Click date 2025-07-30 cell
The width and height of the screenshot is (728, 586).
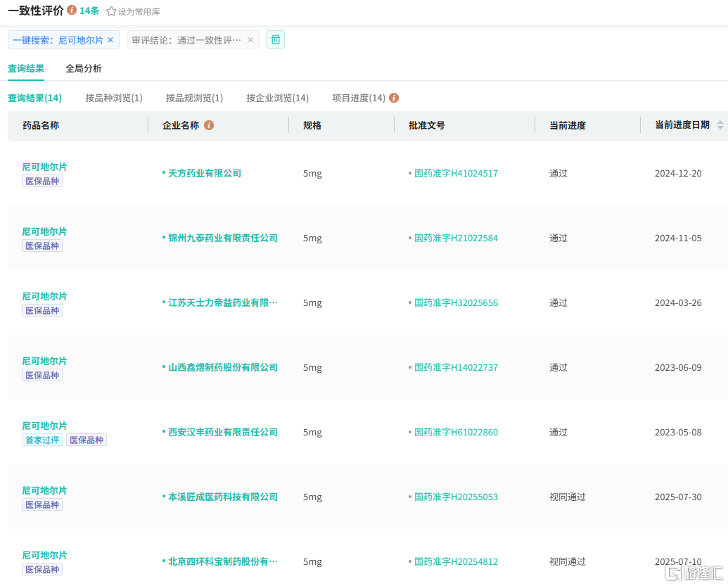(x=678, y=497)
